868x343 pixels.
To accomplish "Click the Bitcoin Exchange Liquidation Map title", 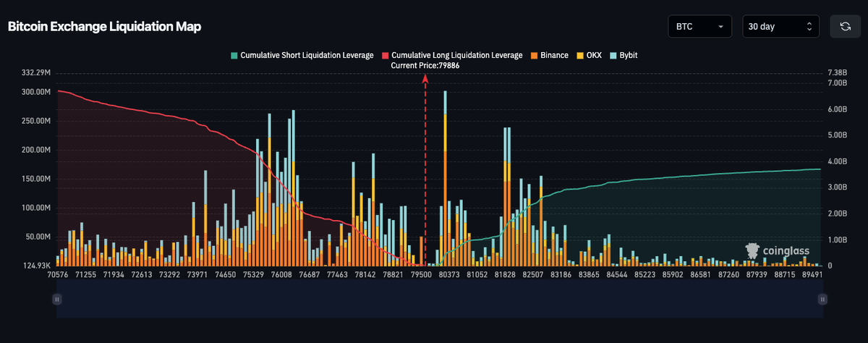I will tap(104, 26).
